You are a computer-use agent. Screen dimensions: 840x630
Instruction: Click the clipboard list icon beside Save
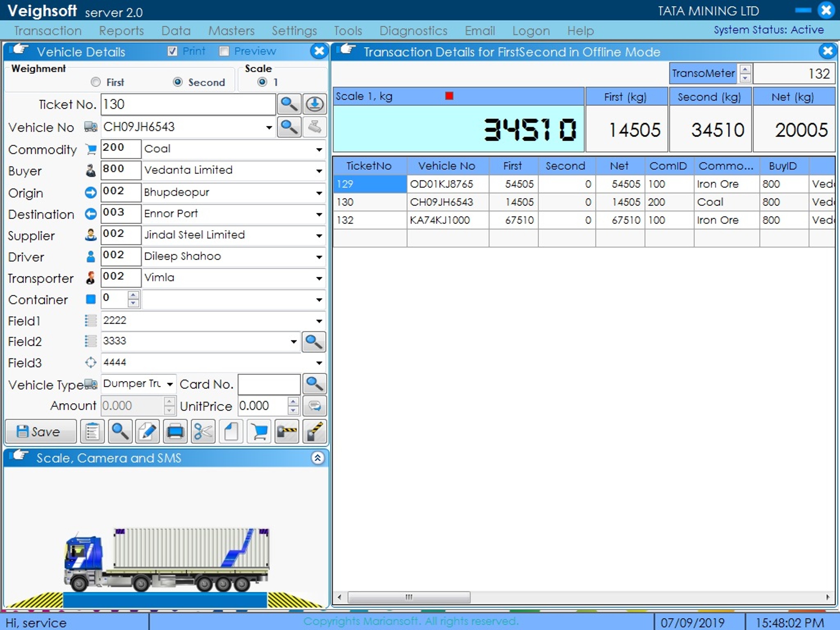(x=92, y=431)
